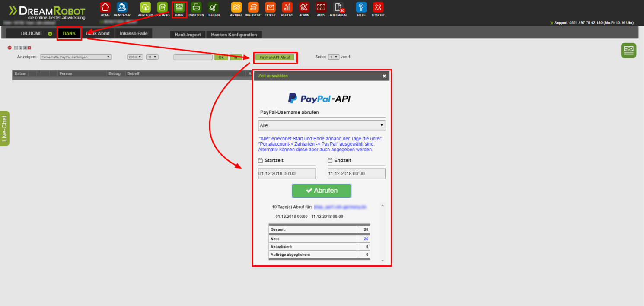Viewport: 644px width, 306px height.
Task: Close the Zeit auswählen dialog
Action: [384, 76]
